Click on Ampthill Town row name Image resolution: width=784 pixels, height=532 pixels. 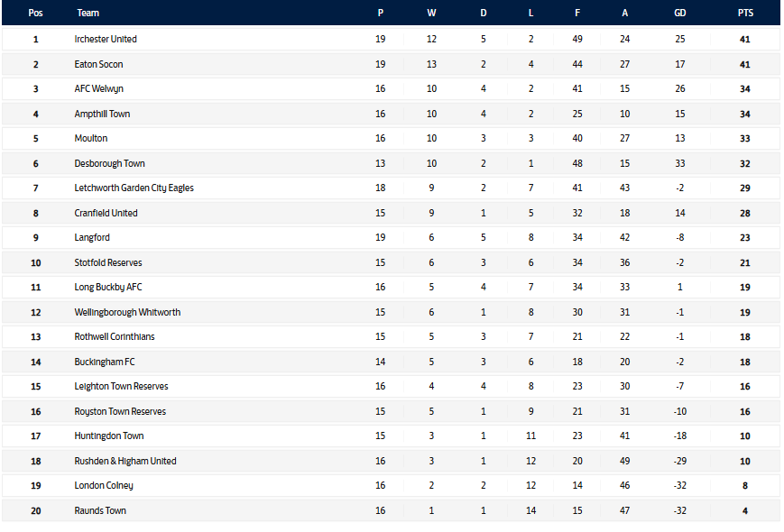pyautogui.click(x=102, y=115)
